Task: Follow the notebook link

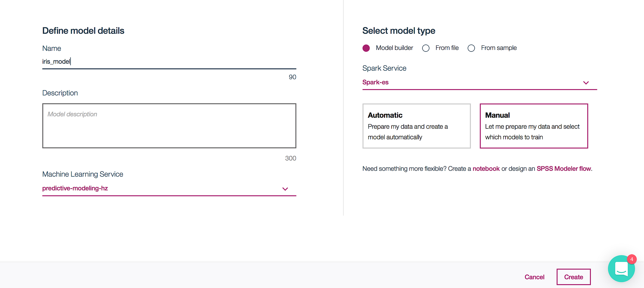Action: pyautogui.click(x=486, y=169)
